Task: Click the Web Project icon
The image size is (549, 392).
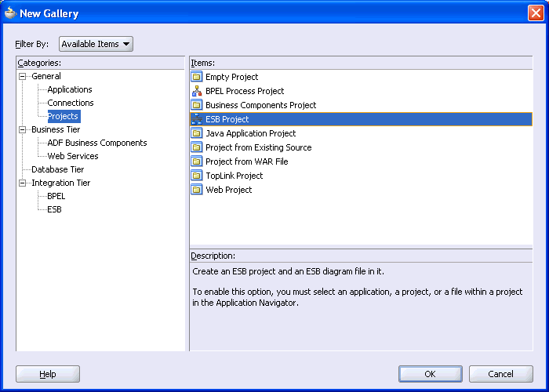Action: [x=197, y=190]
